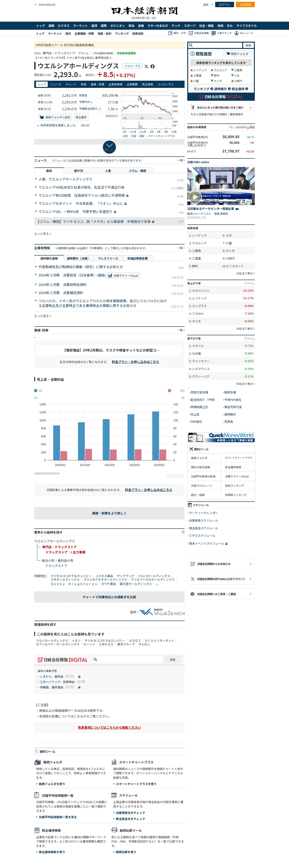The width and height of the screenshot is (289, 868).
Task: Click help icon beside 業界から銘柄を探す
Action: pyautogui.click(x=183, y=532)
